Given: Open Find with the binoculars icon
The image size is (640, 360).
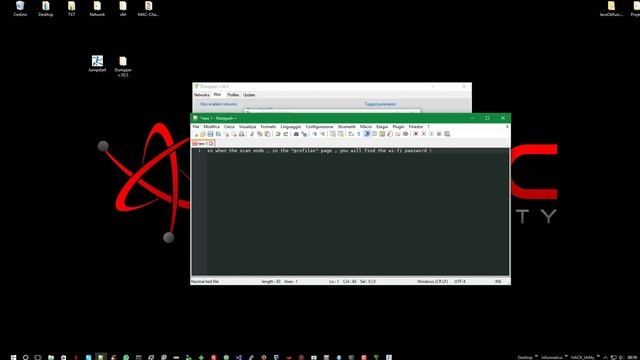Looking at the screenshot, I should (x=296, y=134).
